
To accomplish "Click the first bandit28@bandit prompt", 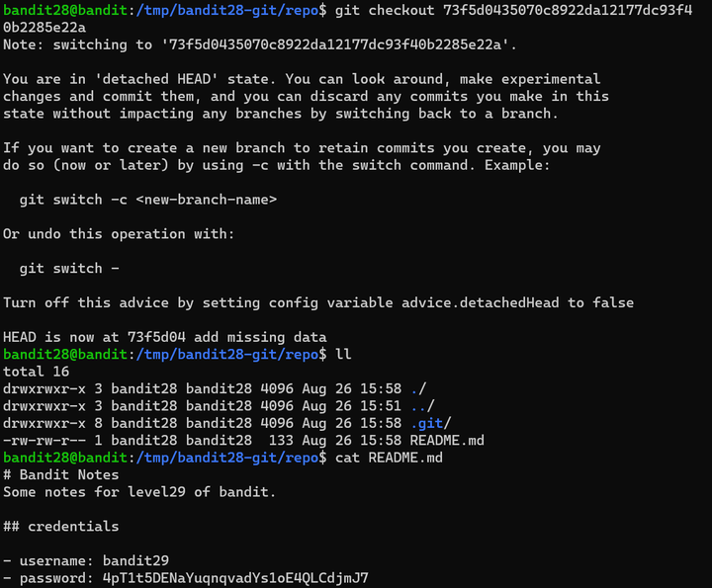I will (x=65, y=10).
